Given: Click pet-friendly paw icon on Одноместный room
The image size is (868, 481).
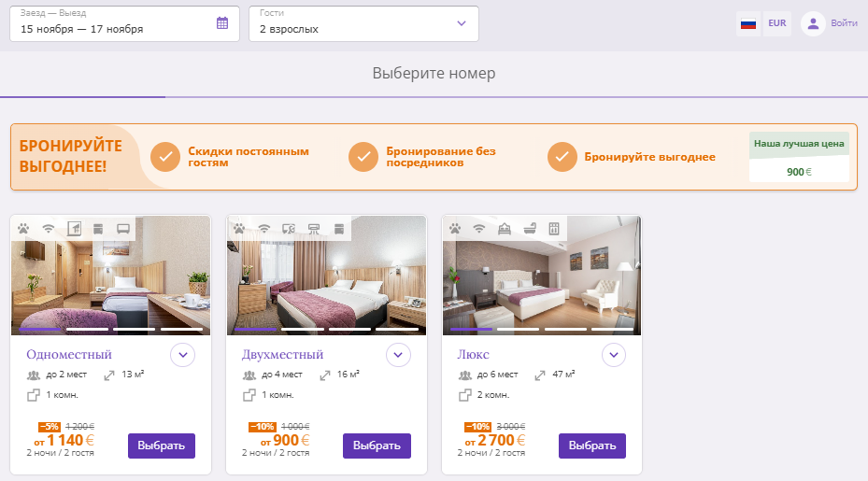Looking at the screenshot, I should point(23,229).
